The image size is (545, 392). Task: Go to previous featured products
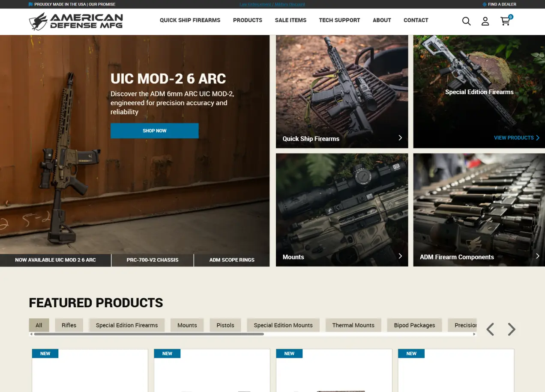tap(490, 329)
